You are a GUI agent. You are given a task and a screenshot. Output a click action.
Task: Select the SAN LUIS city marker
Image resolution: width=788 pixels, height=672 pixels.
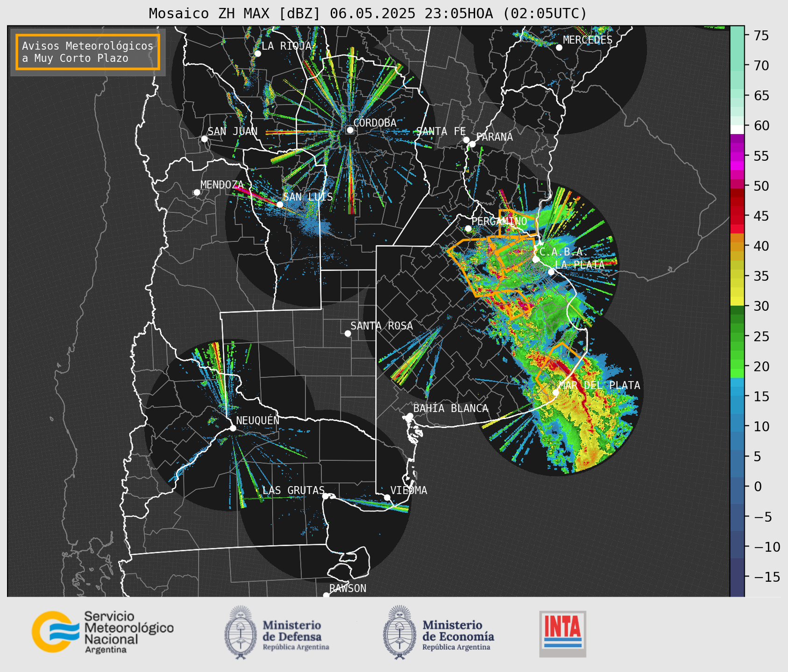click(280, 204)
